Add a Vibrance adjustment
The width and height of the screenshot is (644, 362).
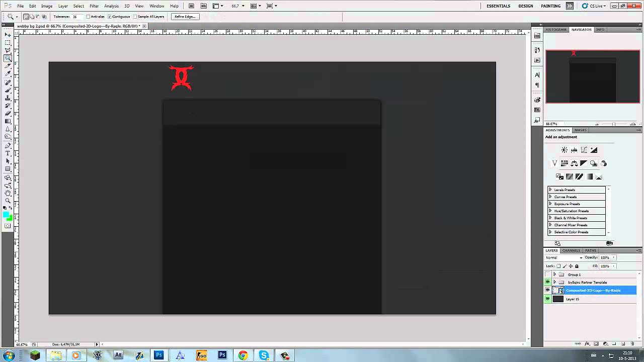[x=554, y=163]
